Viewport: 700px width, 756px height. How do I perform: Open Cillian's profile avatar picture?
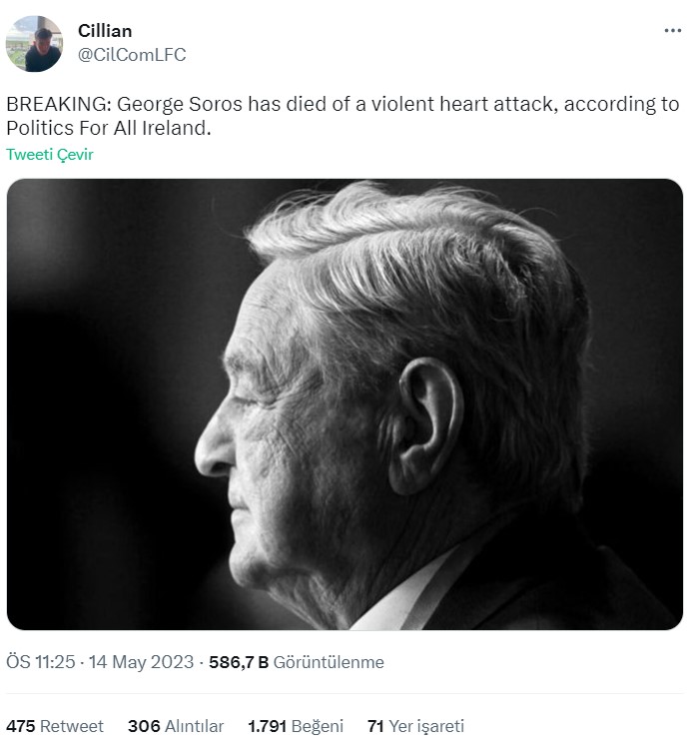click(x=34, y=43)
